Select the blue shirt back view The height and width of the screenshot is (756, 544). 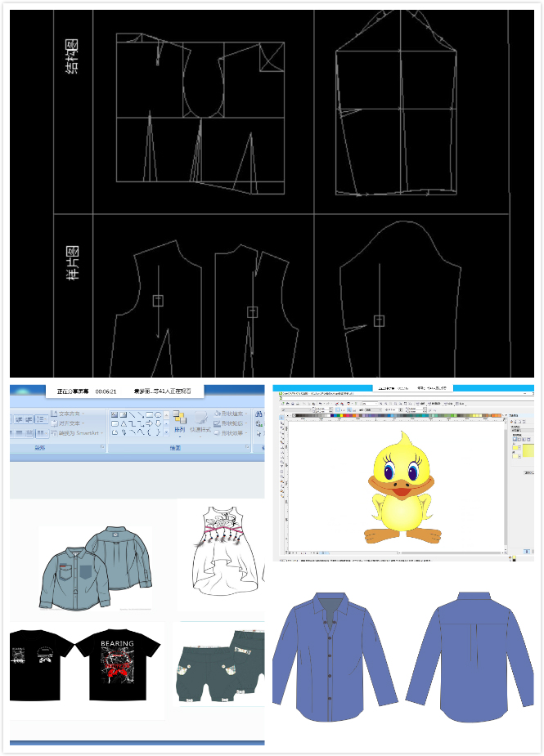470,656
